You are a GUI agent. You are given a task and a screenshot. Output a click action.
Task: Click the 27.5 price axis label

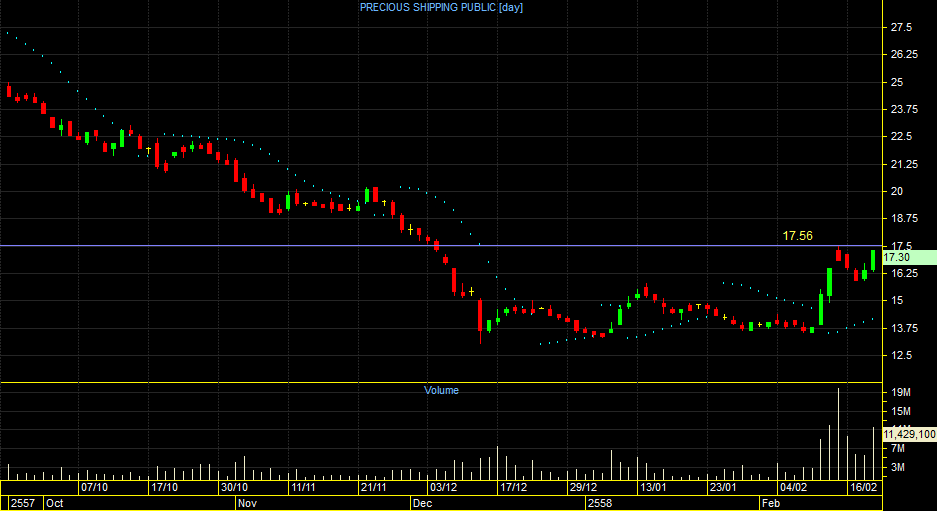tap(901, 27)
